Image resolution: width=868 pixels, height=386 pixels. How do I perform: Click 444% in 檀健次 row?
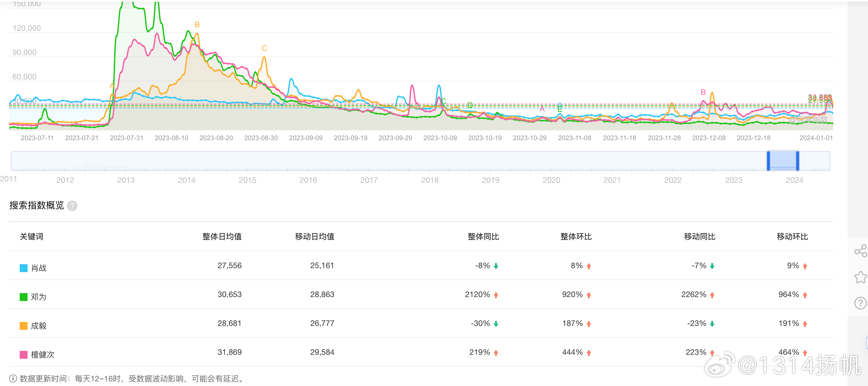tap(572, 352)
